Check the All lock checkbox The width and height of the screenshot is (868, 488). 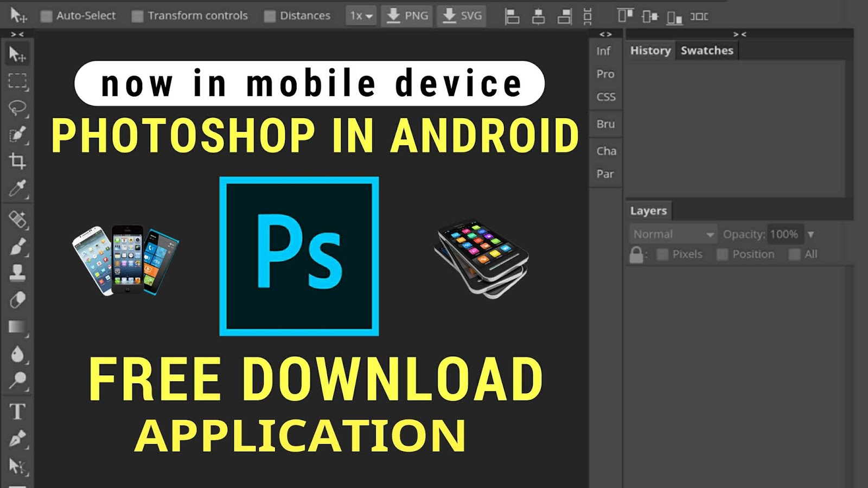[x=794, y=254]
